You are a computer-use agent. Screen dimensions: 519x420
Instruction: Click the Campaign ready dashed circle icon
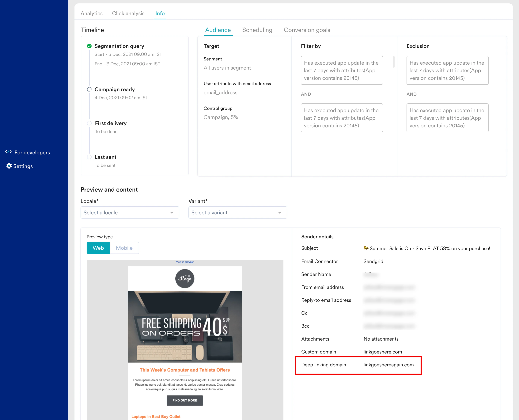click(89, 89)
